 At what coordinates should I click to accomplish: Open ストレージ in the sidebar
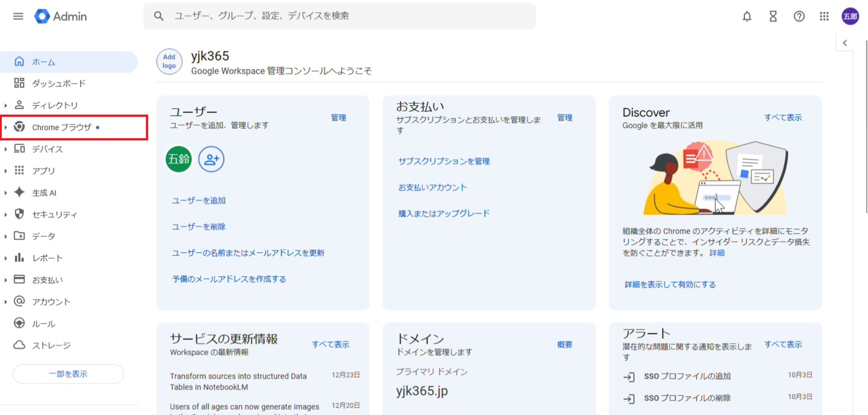(x=51, y=345)
